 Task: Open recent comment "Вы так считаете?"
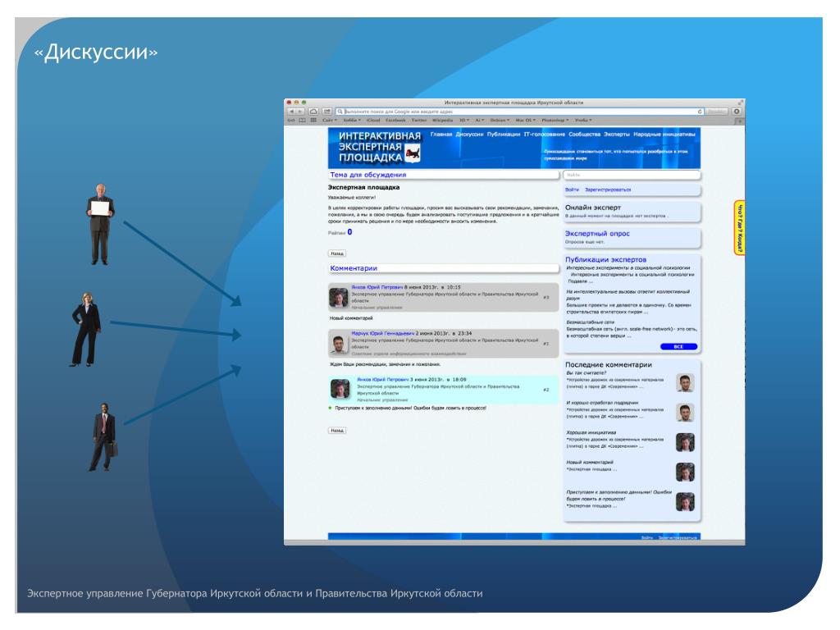tap(586, 373)
